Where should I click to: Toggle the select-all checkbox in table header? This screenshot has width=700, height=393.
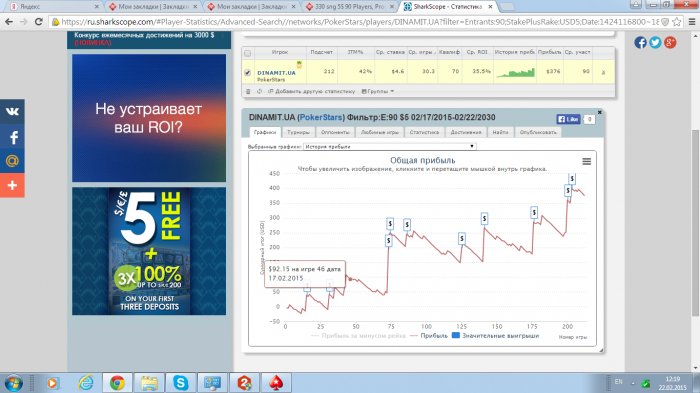[247, 53]
